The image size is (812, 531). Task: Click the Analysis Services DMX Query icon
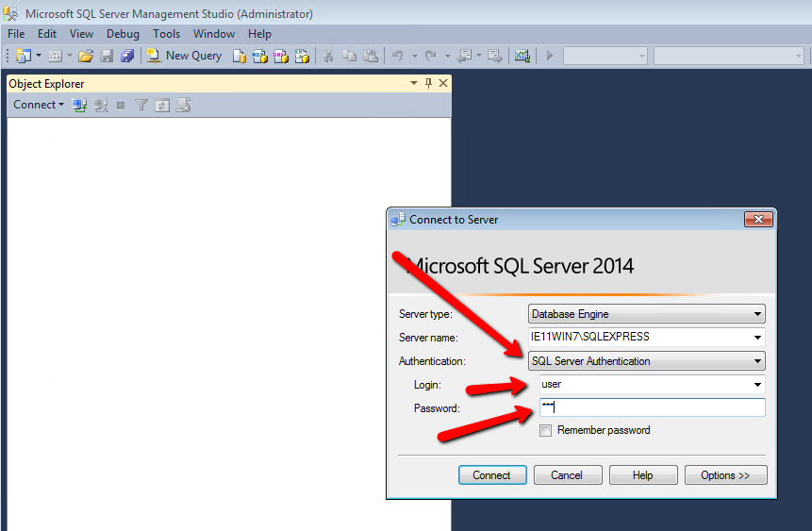(281, 56)
